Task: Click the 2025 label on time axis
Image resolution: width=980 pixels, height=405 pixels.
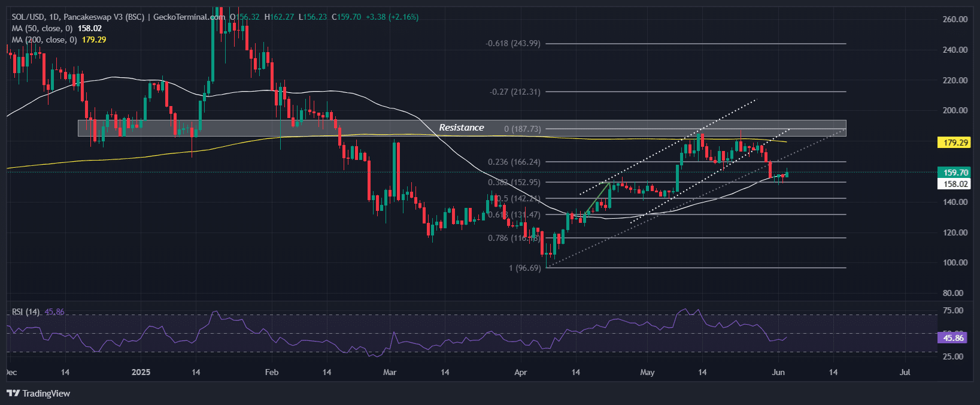Action: (x=141, y=372)
